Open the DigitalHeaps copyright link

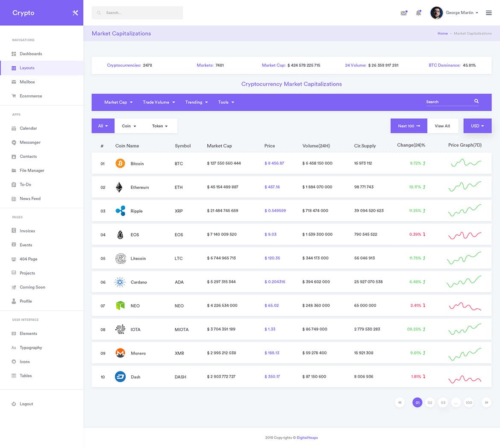pos(307,437)
